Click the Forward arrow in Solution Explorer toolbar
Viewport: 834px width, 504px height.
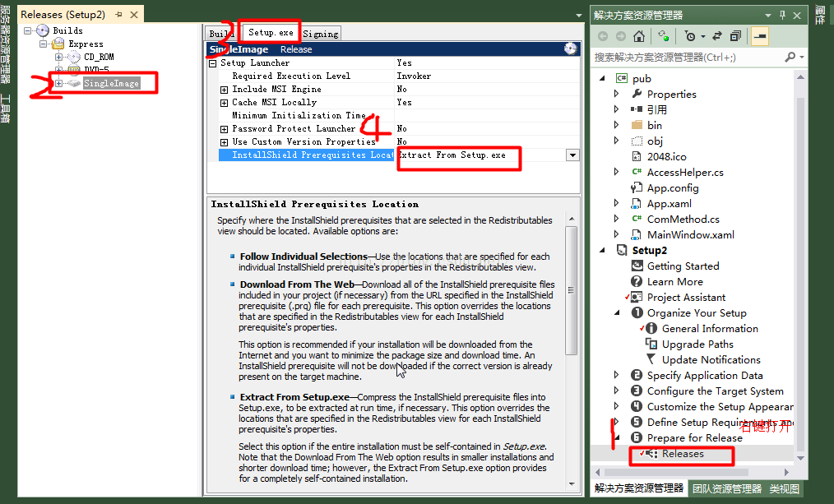pyautogui.click(x=621, y=36)
